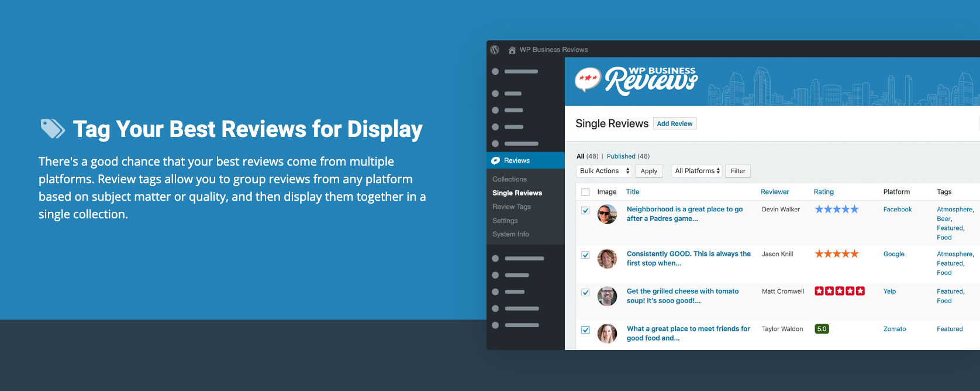
Task: Uncheck the Neighborhood review checkbox
Action: coord(585,210)
